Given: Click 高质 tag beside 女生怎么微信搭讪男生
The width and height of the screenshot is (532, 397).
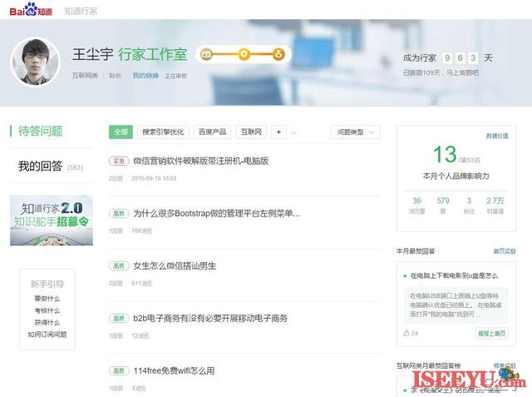Looking at the screenshot, I should (119, 265).
